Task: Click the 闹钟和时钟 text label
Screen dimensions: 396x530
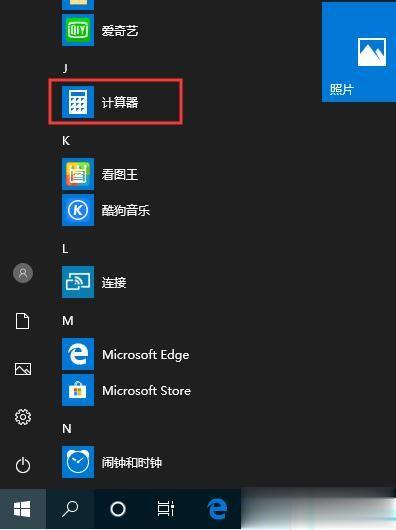Action: 132,462
